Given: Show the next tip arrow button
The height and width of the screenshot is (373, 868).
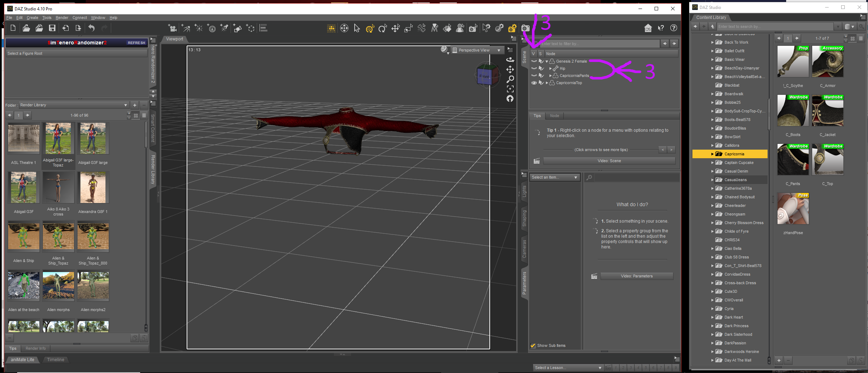Looking at the screenshot, I should [671, 150].
